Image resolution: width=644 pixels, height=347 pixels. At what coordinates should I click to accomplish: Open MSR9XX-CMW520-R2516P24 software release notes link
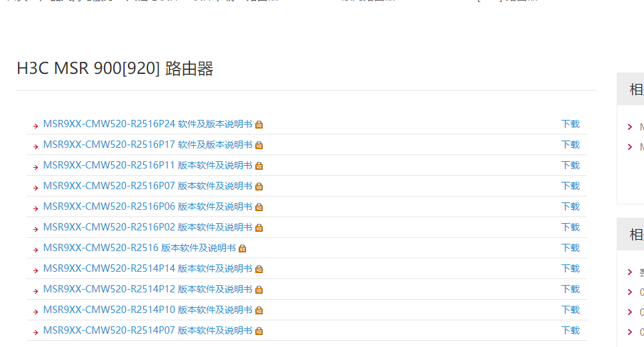[147, 124]
